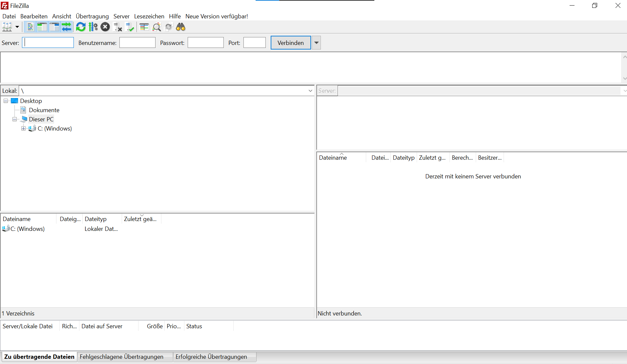Open the Site Manager dropdown arrow
627x364 pixels.
click(17, 27)
